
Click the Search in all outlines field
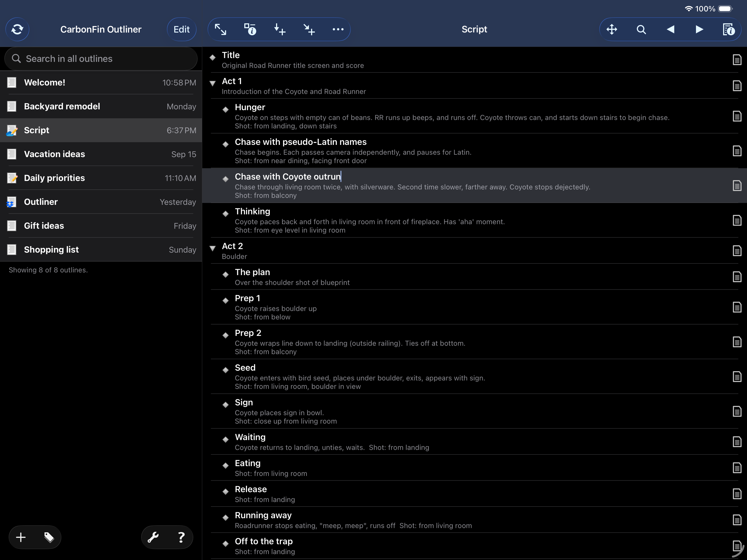[x=101, y=59]
